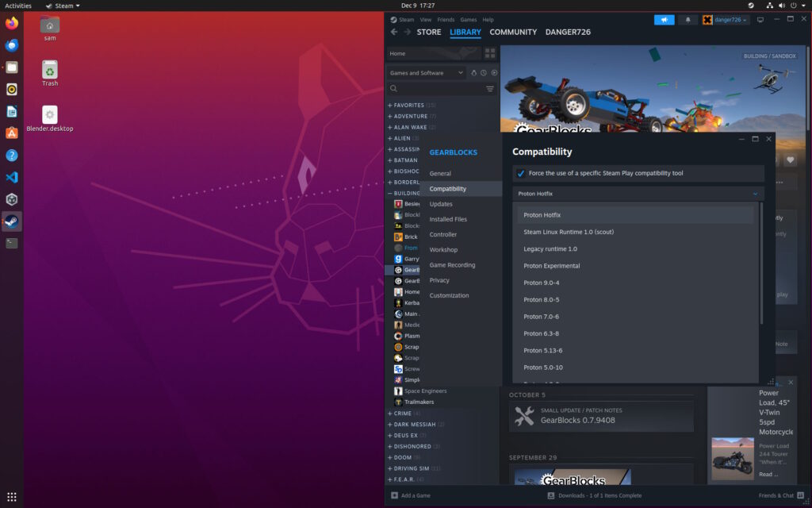Viewport: 812px width, 508px height.
Task: Open the Games and Software dropdown
Action: [427, 73]
